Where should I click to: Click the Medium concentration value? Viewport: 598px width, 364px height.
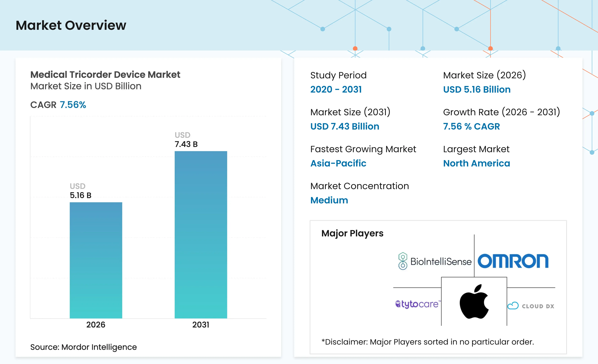pos(329,200)
